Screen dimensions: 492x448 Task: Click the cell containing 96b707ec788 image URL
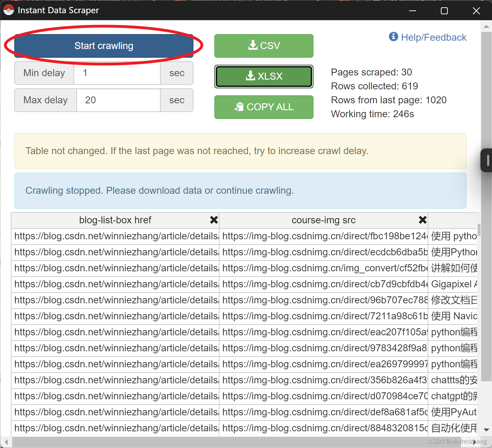tap(324, 301)
